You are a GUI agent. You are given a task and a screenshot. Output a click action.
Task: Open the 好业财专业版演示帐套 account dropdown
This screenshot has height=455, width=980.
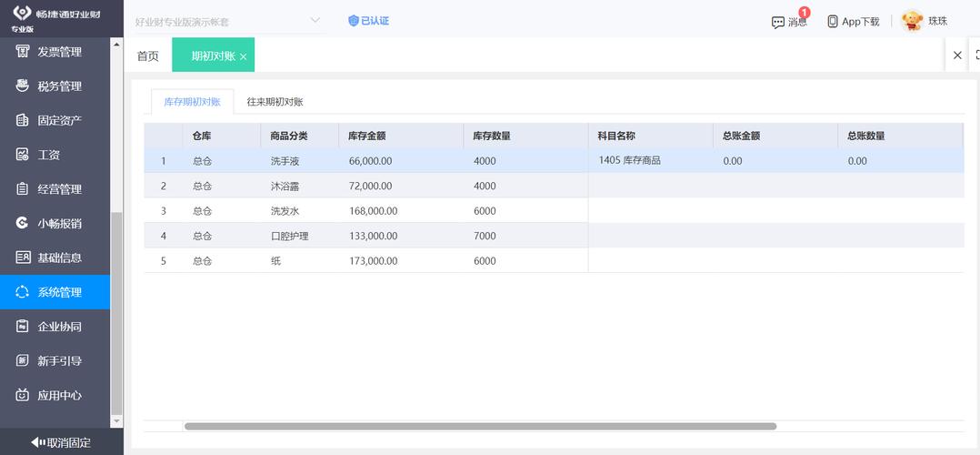(x=227, y=21)
